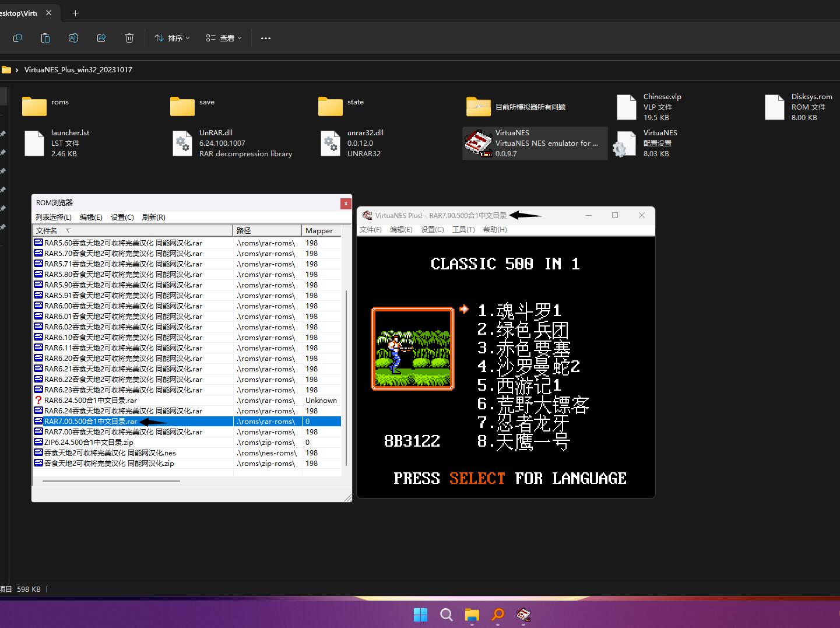Select RAR6.24.500合1中文目录.rar Unknown row
Viewport: 840px width, 628px height.
pyautogui.click(x=187, y=401)
